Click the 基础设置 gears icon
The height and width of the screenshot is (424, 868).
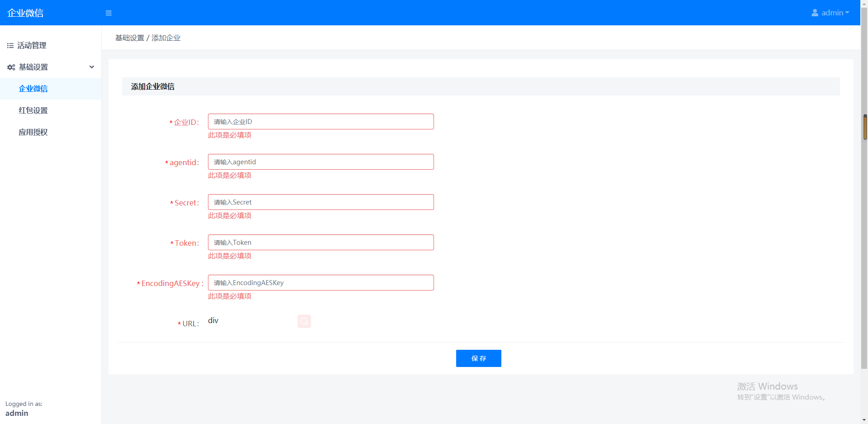click(11, 67)
